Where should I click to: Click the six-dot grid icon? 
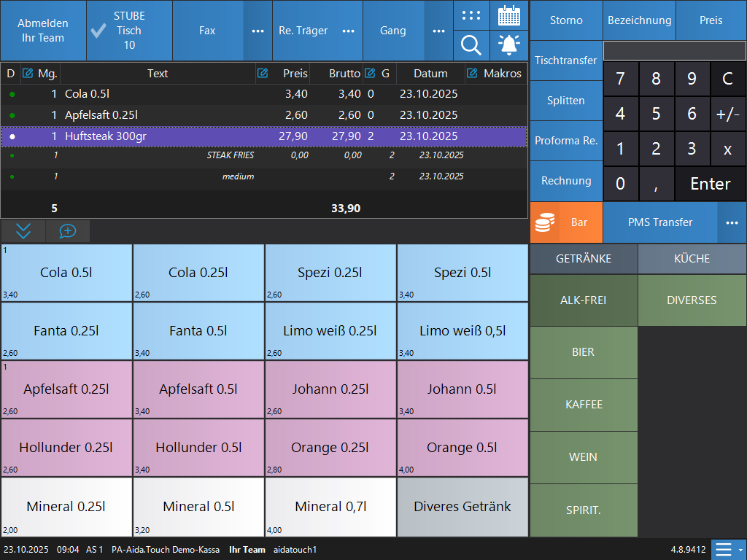pos(472,15)
